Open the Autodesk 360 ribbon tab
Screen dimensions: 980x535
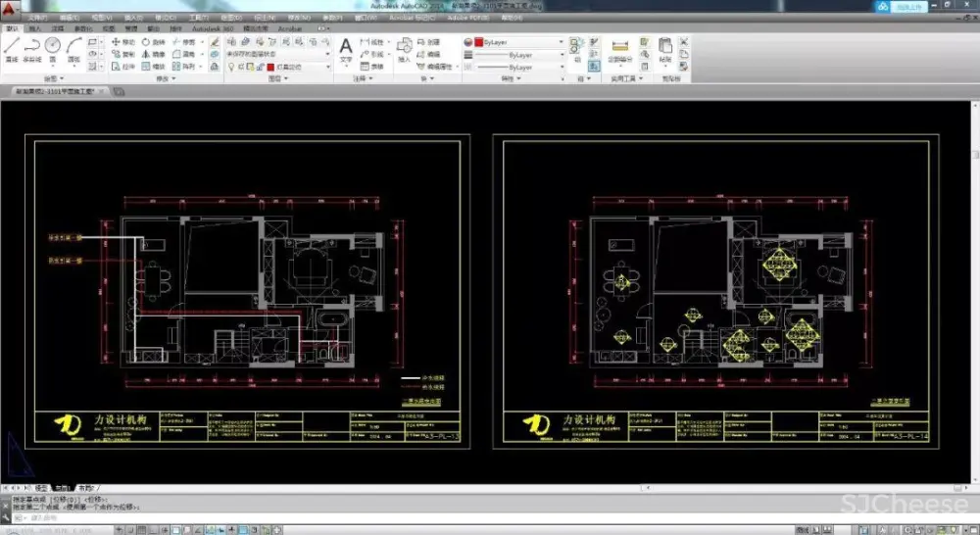pos(208,29)
